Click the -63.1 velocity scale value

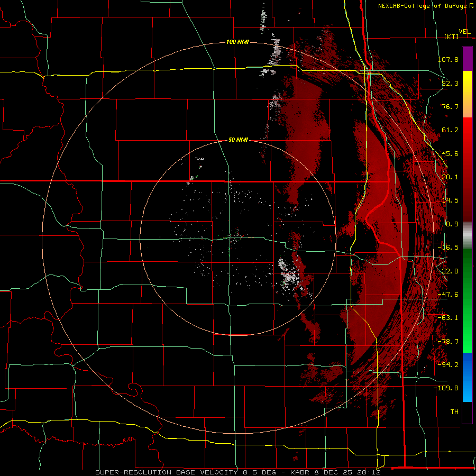pos(448,318)
